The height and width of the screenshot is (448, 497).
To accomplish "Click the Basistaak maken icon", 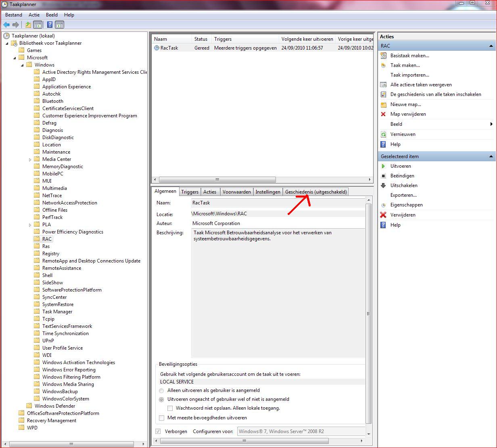I will coord(384,56).
